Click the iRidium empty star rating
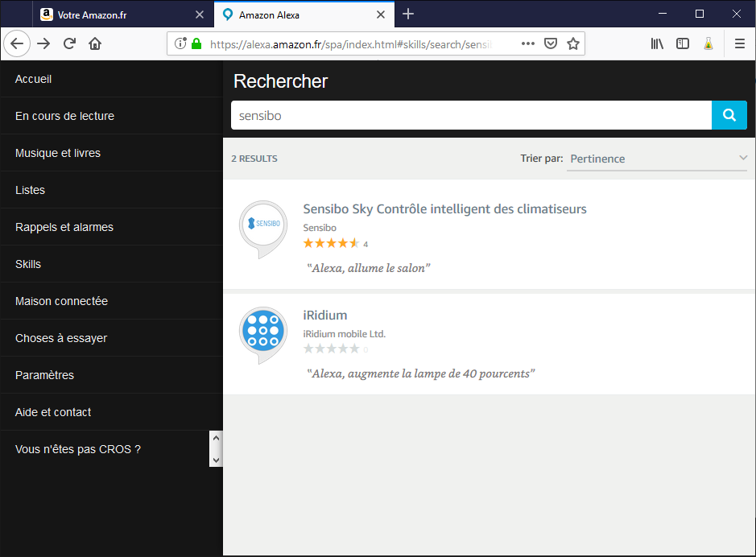Image resolution: width=756 pixels, height=557 pixels. (331, 349)
